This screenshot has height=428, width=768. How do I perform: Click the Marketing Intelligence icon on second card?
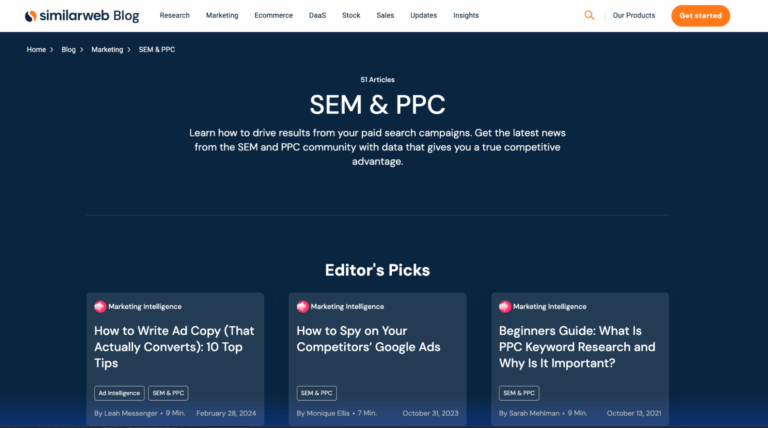click(x=302, y=307)
